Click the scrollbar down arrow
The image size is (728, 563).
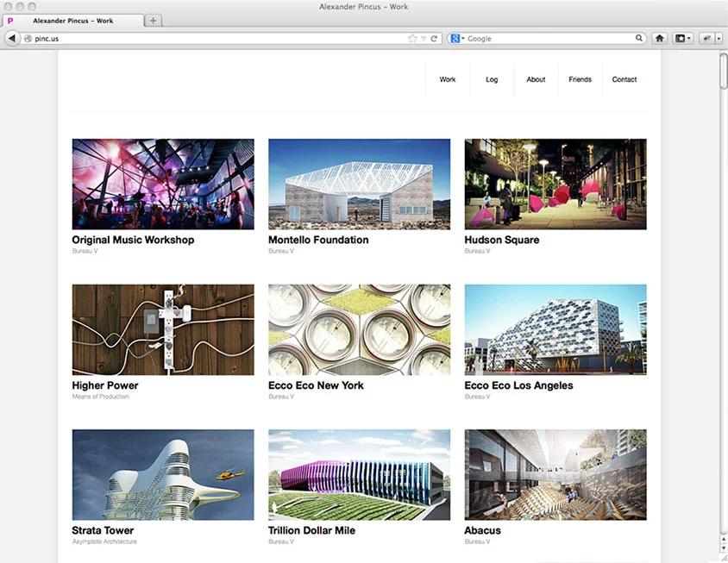(x=724, y=548)
